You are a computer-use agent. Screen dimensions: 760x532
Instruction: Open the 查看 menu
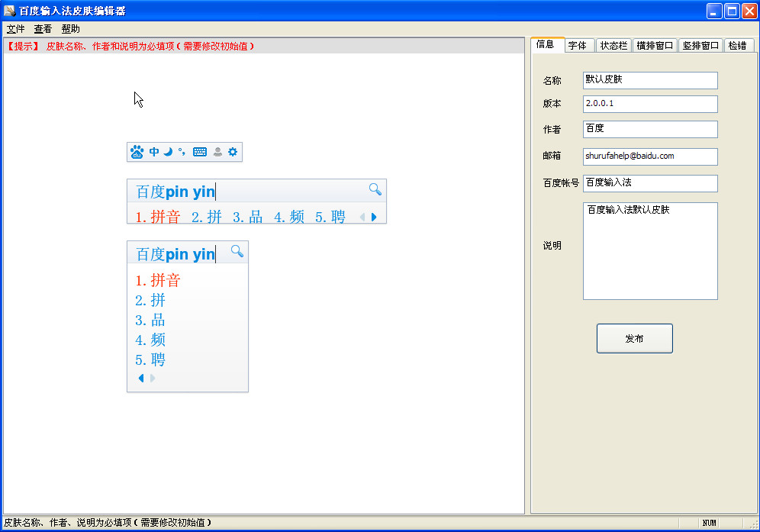[x=43, y=29]
